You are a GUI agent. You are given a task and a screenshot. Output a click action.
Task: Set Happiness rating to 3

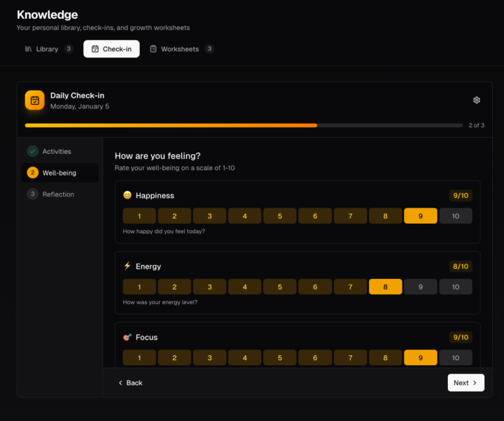210,216
